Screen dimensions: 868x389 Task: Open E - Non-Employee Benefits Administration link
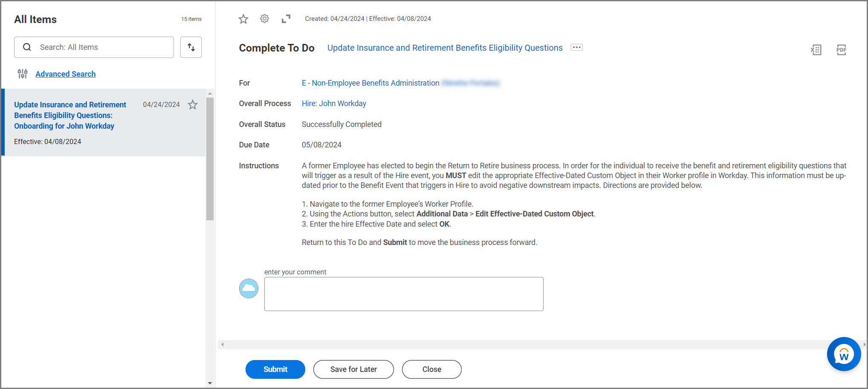coord(370,83)
